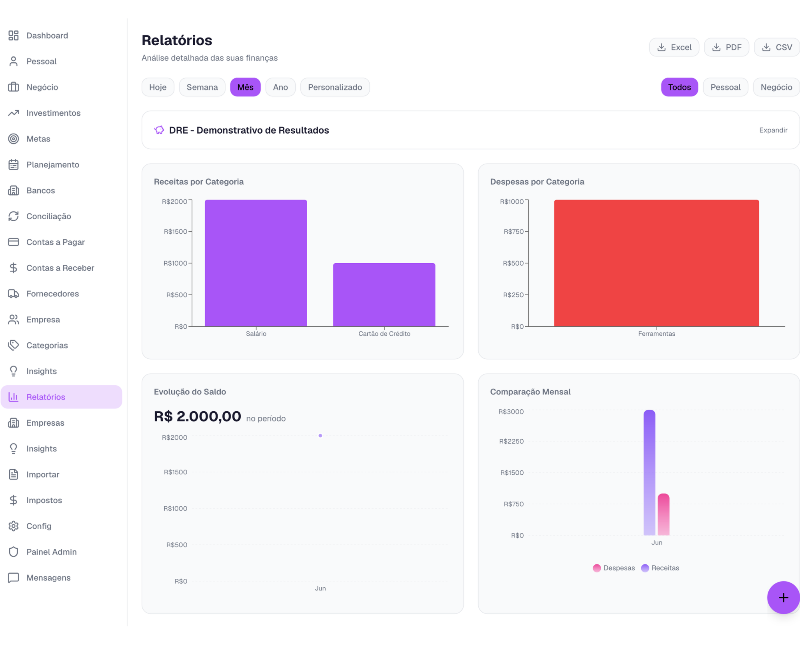
Task: Click the "Evolução do Saldo" heading
Action: coord(190,392)
